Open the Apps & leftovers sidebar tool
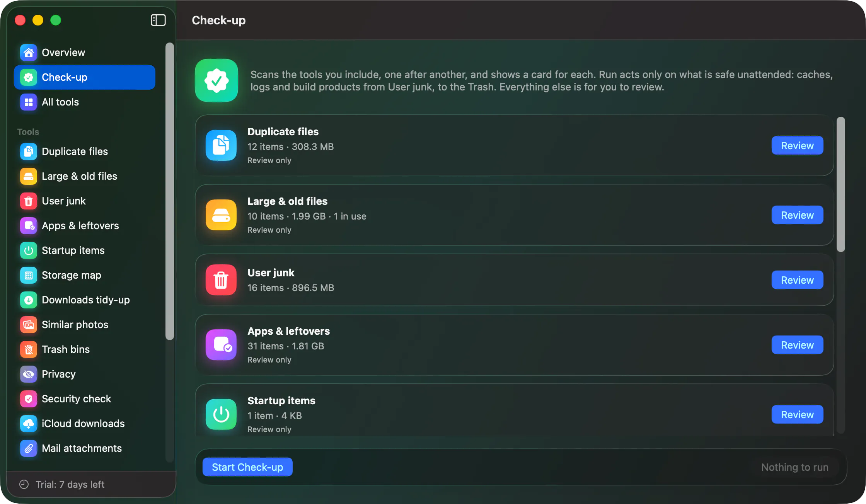 85,226
